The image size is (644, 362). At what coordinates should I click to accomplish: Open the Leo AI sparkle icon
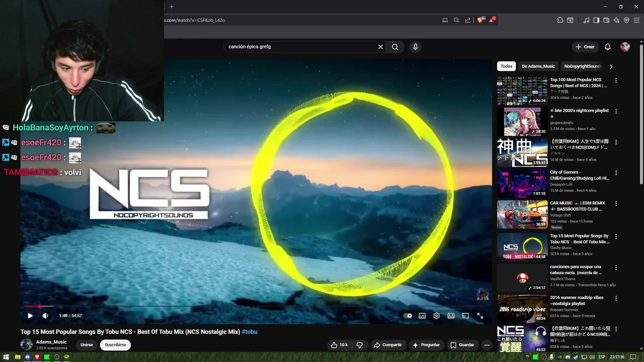[616, 20]
